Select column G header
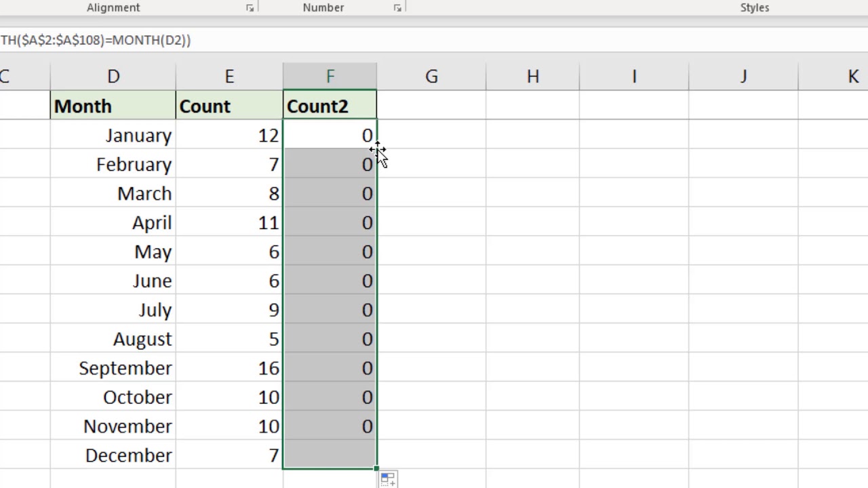 [431, 77]
